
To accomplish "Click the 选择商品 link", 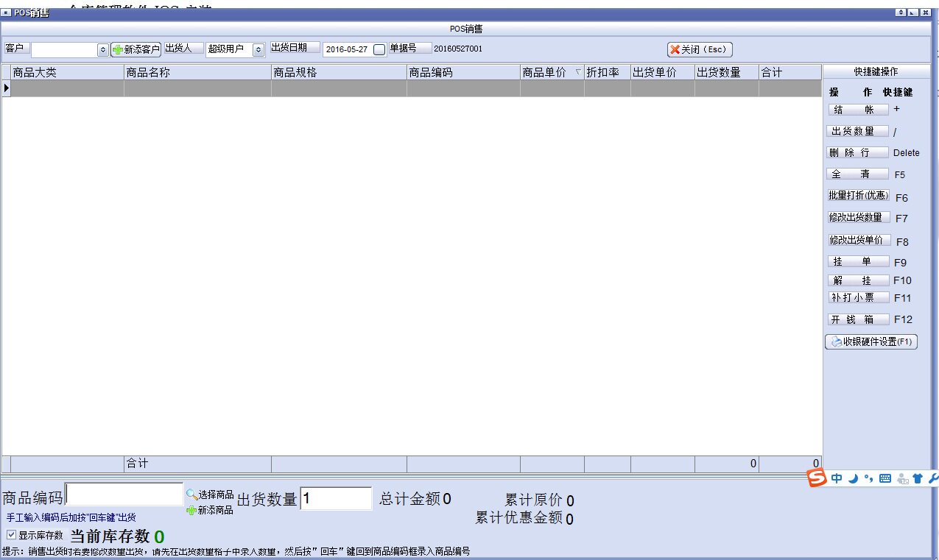I will 216,495.
